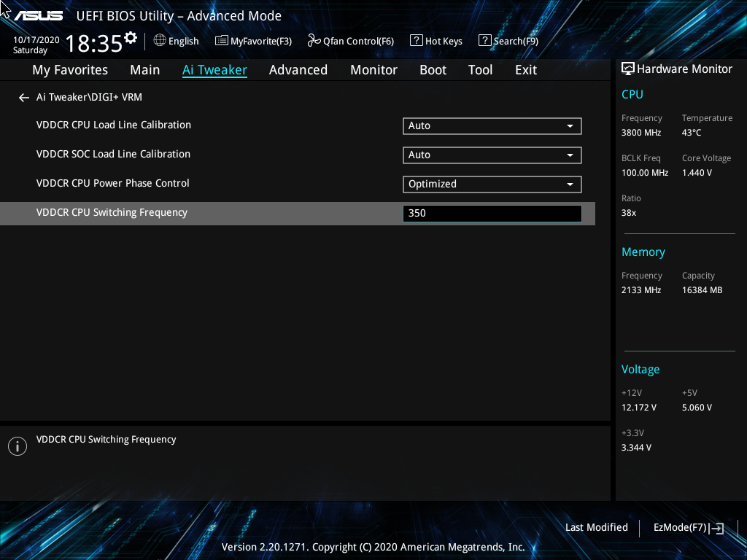747x560 pixels.
Task: Click VDDCR CPU Power Phase Control label
Action: [x=112, y=183]
